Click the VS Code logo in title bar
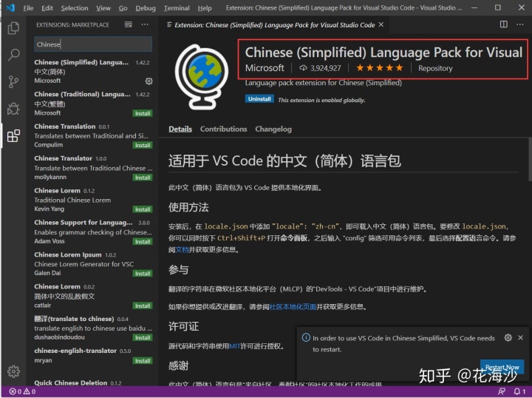 coord(10,7)
